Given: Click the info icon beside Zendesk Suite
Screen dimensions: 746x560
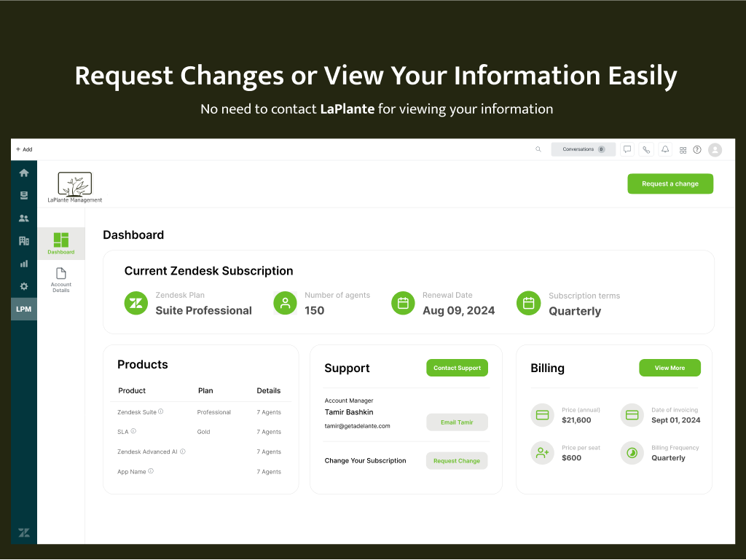Looking at the screenshot, I should [161, 411].
